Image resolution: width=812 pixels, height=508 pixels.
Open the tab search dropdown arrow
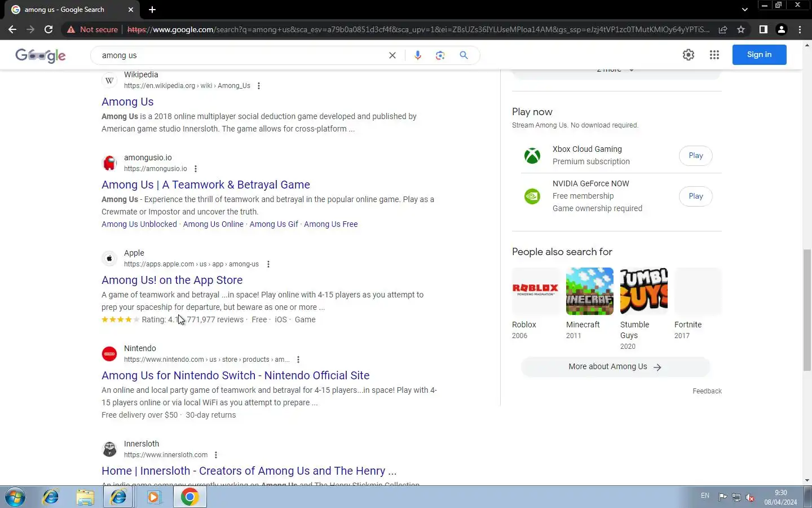click(x=745, y=10)
